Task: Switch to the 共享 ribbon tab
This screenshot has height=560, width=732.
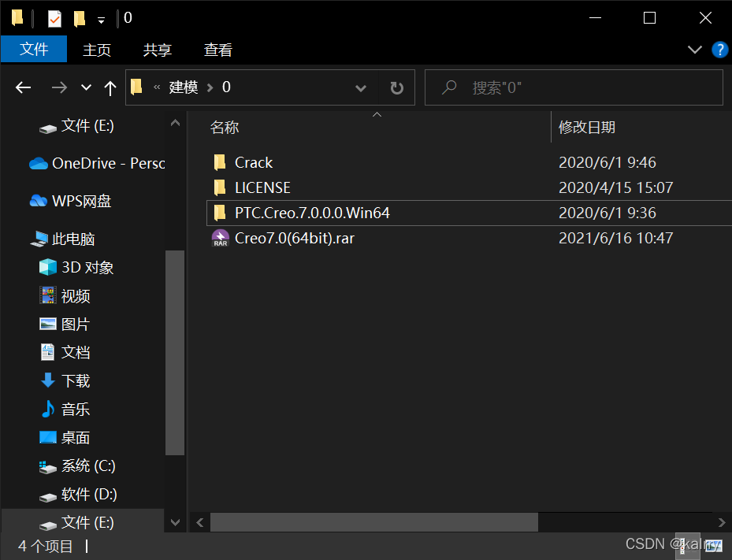Action: [158, 50]
